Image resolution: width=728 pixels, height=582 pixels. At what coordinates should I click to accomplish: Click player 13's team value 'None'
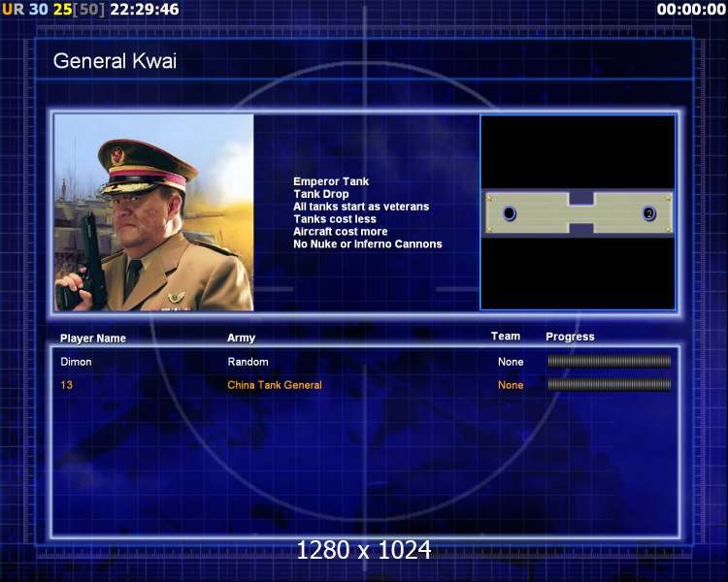[x=511, y=385]
